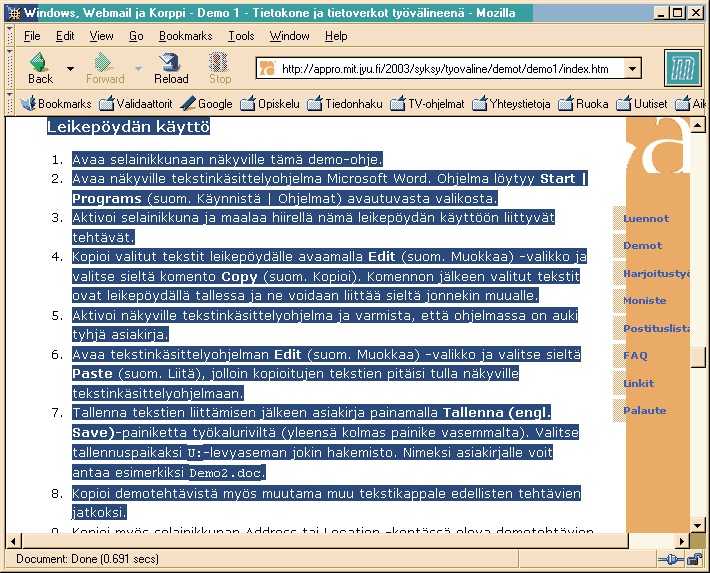Open the Bookmarks toolbar icon
This screenshot has width=710, height=573.
(x=28, y=104)
